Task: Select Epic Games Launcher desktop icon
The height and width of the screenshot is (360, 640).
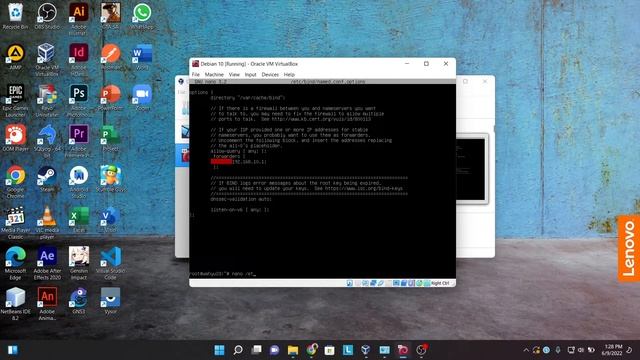Action: (x=16, y=100)
